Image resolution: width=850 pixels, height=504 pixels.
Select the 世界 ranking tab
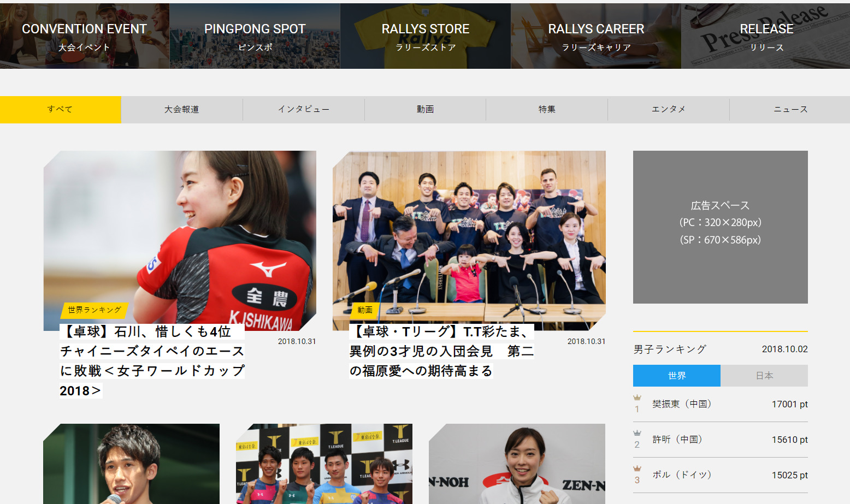(677, 376)
